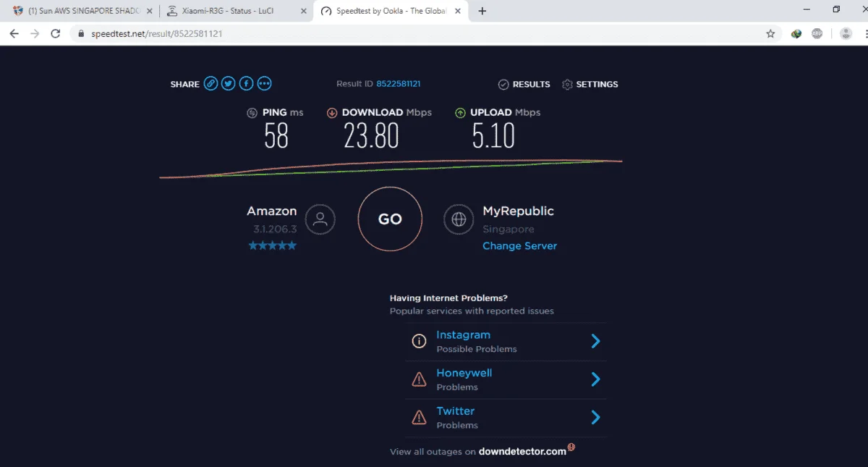This screenshot has height=467, width=868.
Task: Click the address bar URL field
Action: (425, 33)
